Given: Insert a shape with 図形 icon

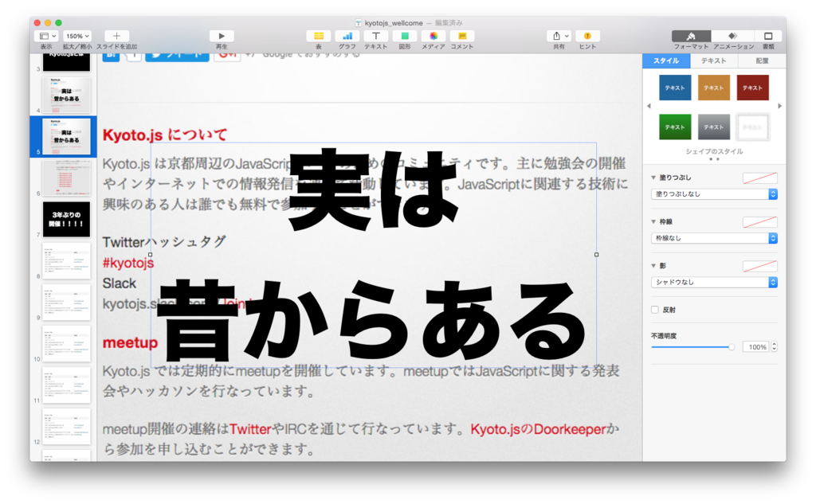Looking at the screenshot, I should 404,36.
